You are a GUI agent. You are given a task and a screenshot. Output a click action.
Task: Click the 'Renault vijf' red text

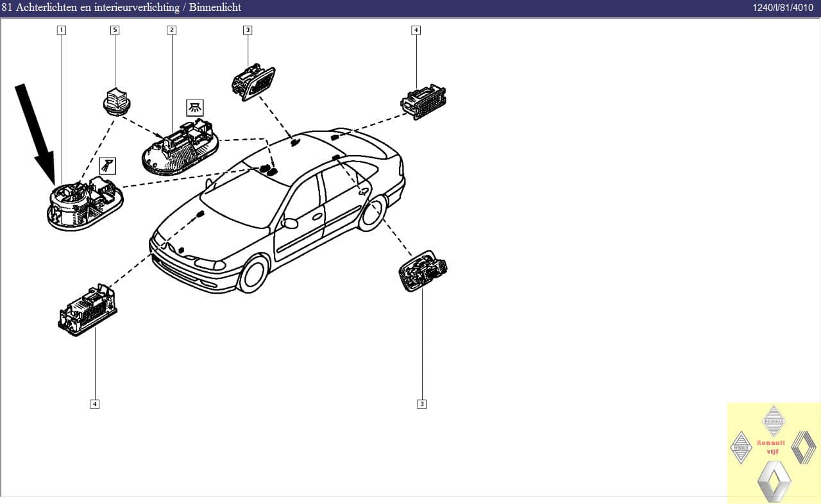(772, 447)
